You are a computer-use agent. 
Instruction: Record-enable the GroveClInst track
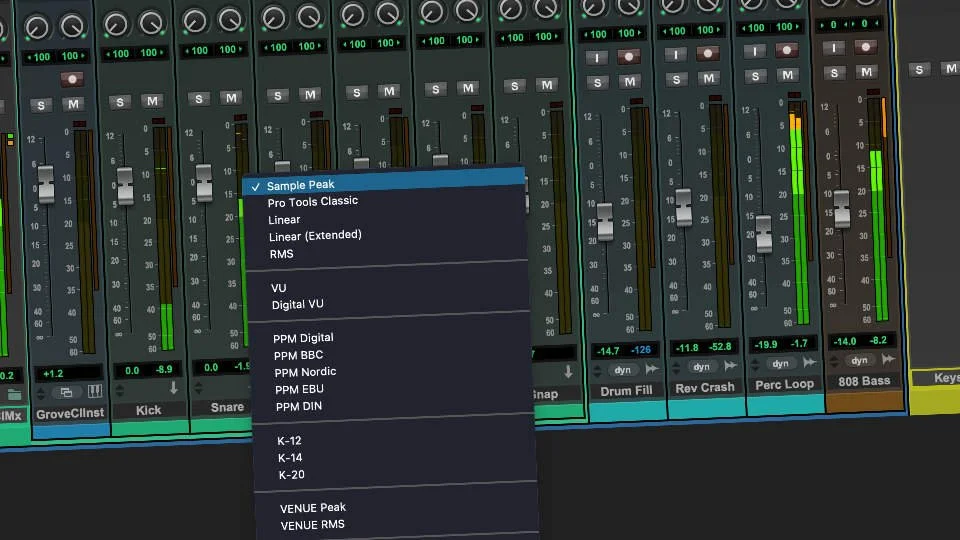pos(72,79)
